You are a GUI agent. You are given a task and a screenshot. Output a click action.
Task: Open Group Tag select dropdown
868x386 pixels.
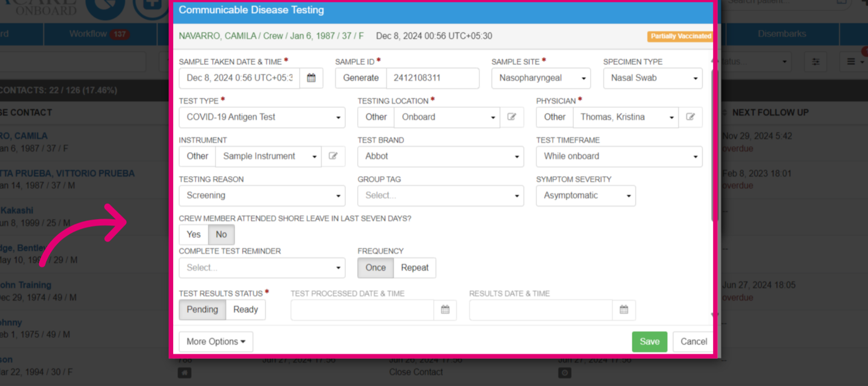pos(441,195)
